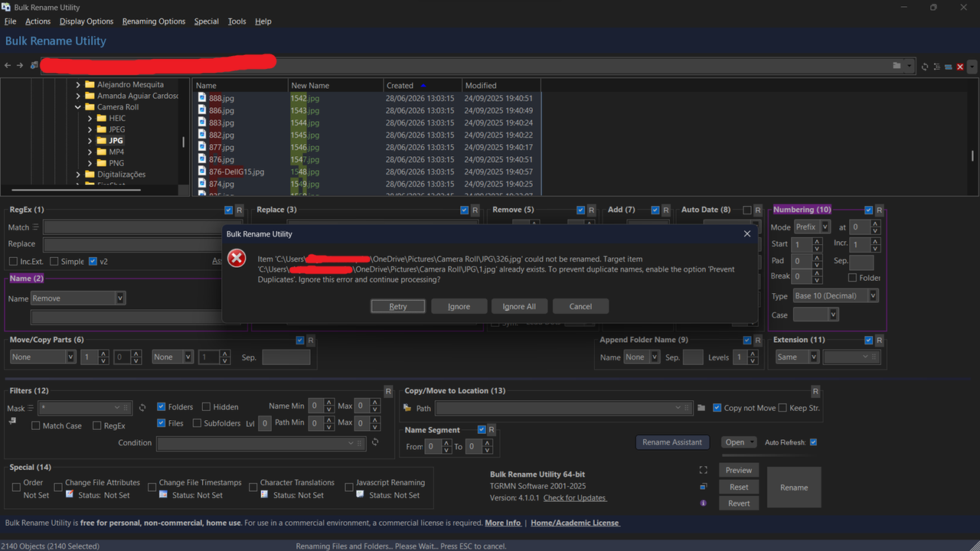The height and width of the screenshot is (551, 980).
Task: Collapse the Camera Roll folder in tree
Action: 78,107
